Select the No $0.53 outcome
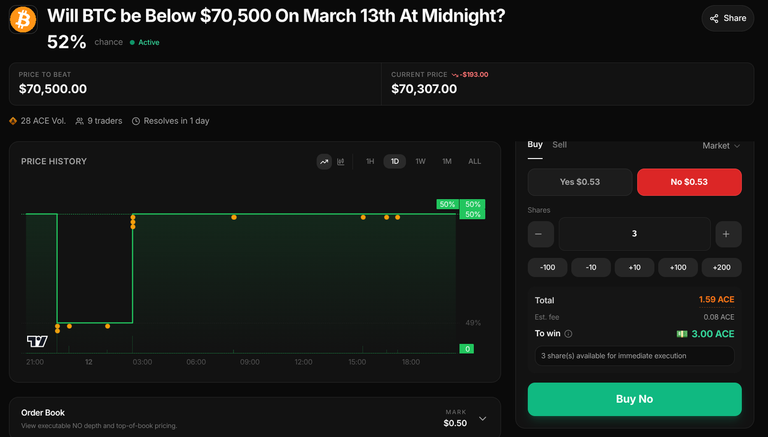 [x=689, y=181]
